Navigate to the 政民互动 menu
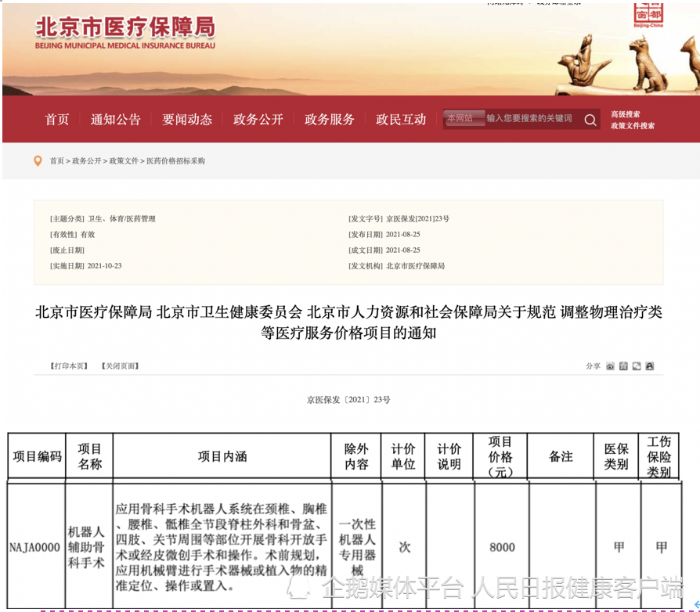This screenshot has width=700, height=612. [402, 120]
